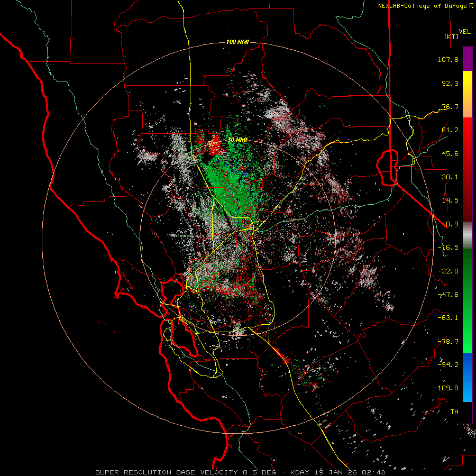Click the [KT] units label

pyautogui.click(x=451, y=36)
